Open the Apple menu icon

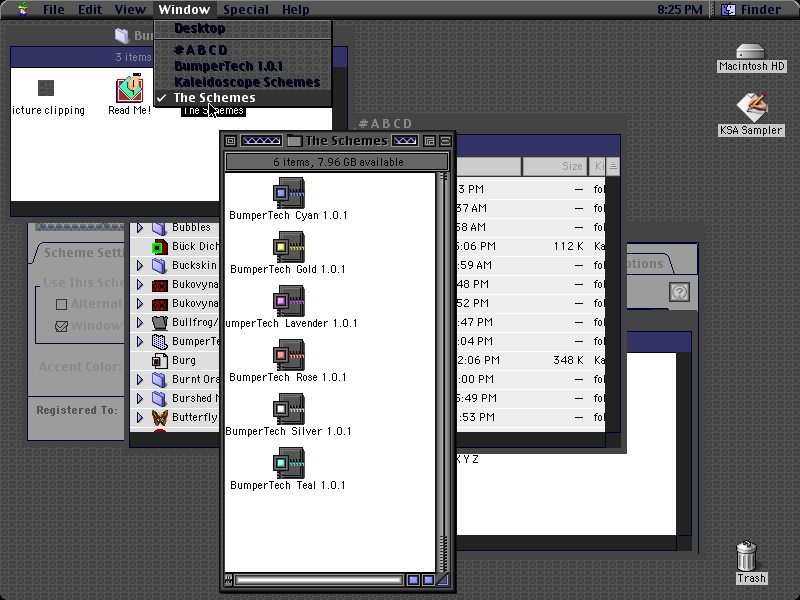(x=22, y=9)
